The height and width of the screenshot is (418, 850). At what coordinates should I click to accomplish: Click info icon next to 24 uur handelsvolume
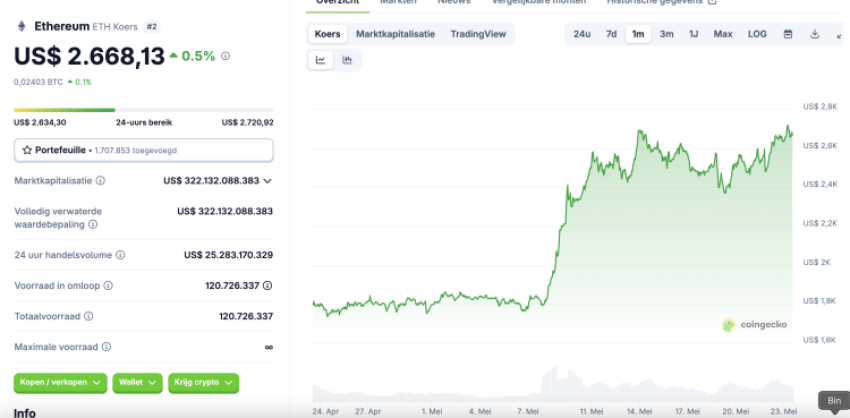(x=121, y=255)
